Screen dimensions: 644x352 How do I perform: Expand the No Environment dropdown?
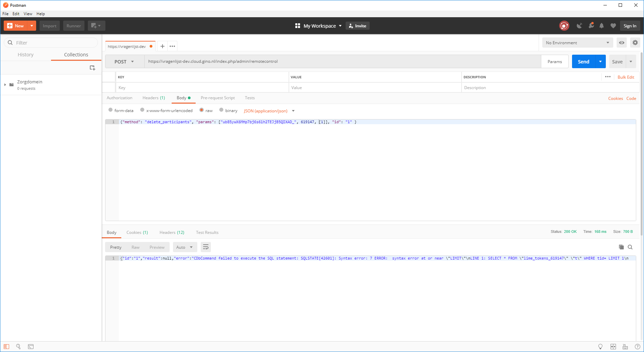[577, 43]
